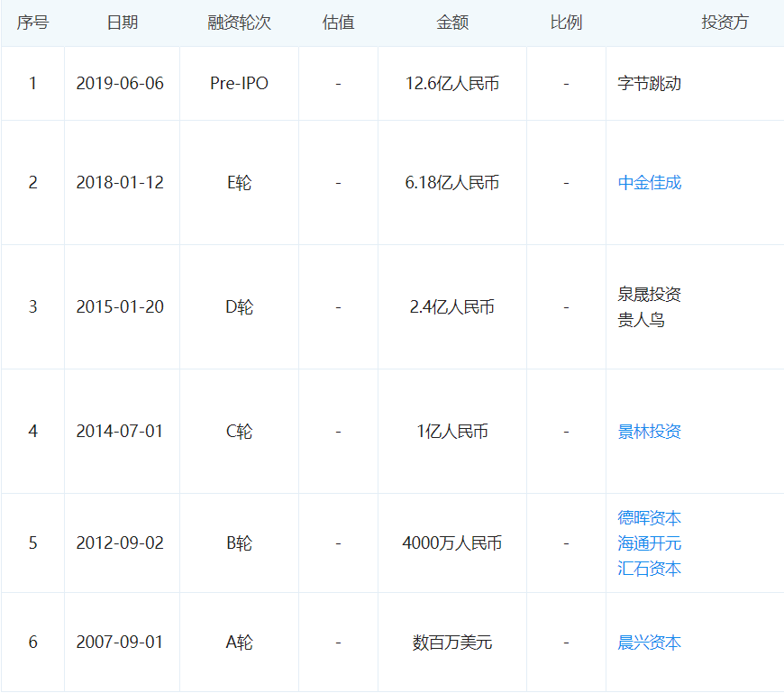Click the 日期 column header
784x693 pixels.
click(x=122, y=23)
